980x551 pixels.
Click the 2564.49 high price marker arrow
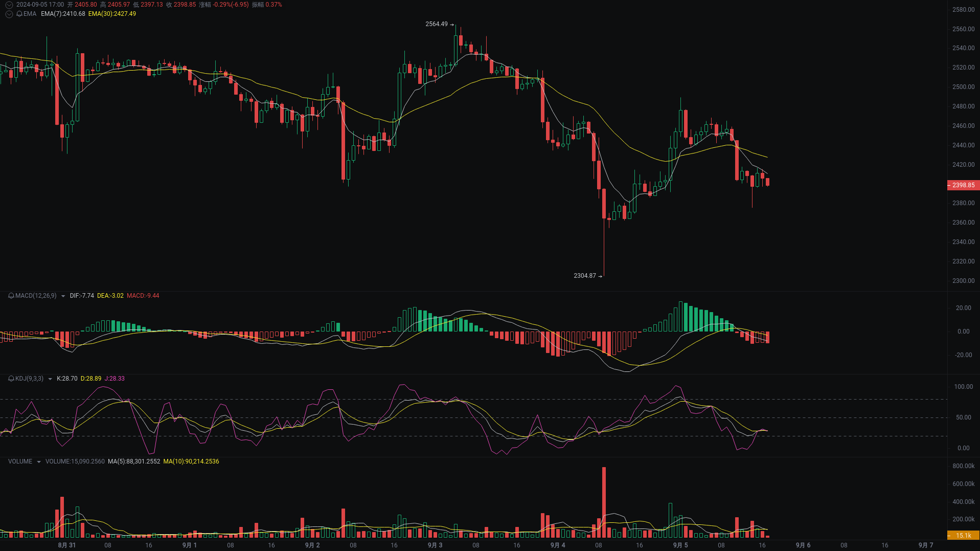click(451, 24)
